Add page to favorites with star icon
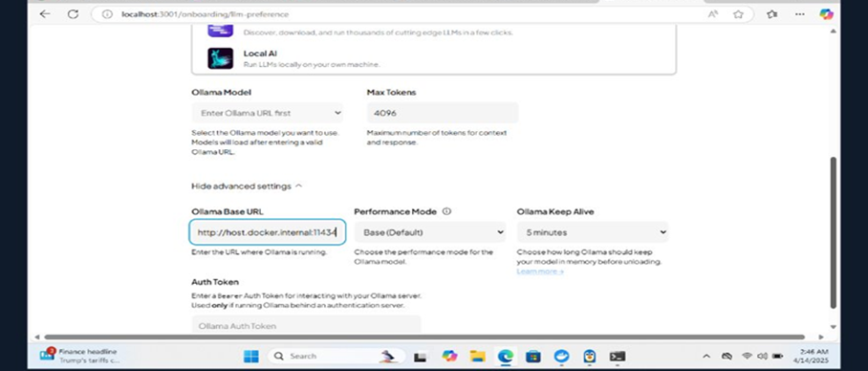The image size is (868, 371). [738, 14]
